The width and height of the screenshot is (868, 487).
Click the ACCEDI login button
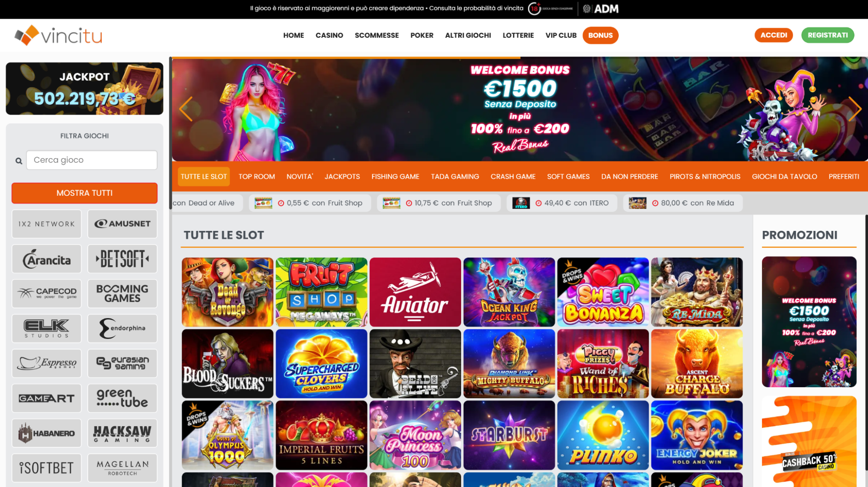tap(773, 35)
